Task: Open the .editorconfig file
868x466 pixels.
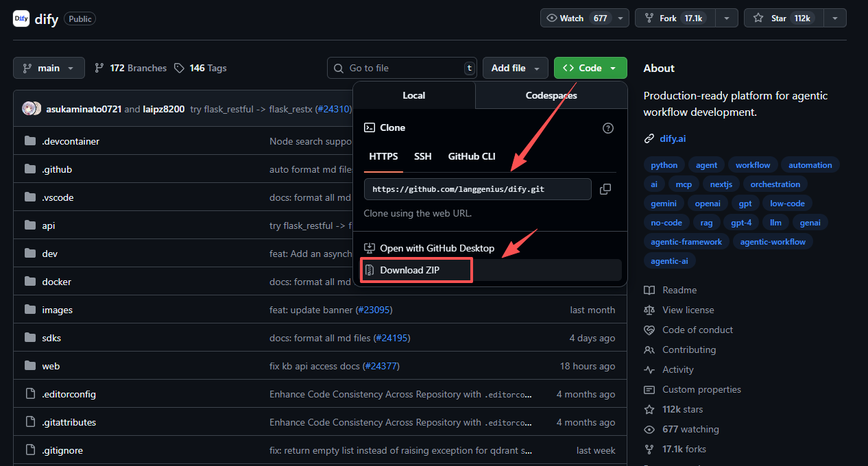Action: 69,394
